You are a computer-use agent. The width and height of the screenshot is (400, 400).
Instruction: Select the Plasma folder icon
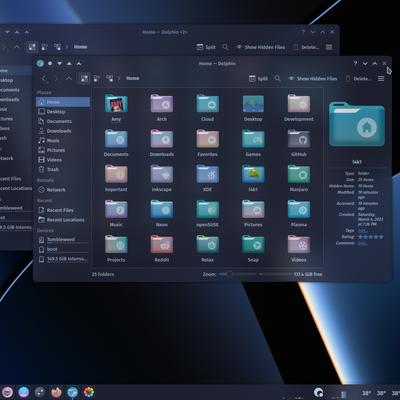(x=299, y=210)
